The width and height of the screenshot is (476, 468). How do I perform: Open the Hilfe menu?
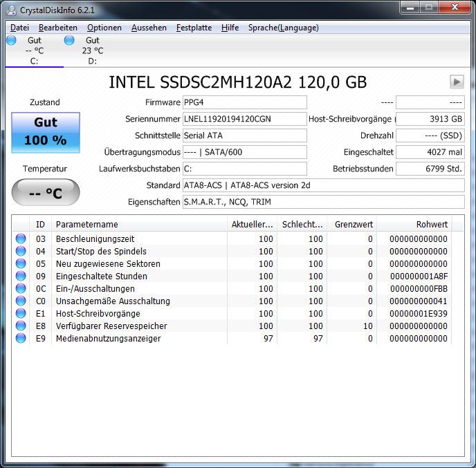click(x=230, y=28)
